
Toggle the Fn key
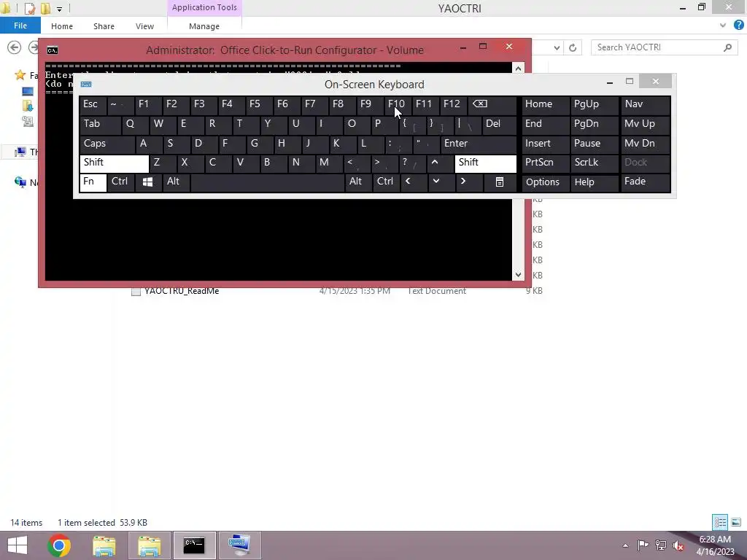coord(93,182)
